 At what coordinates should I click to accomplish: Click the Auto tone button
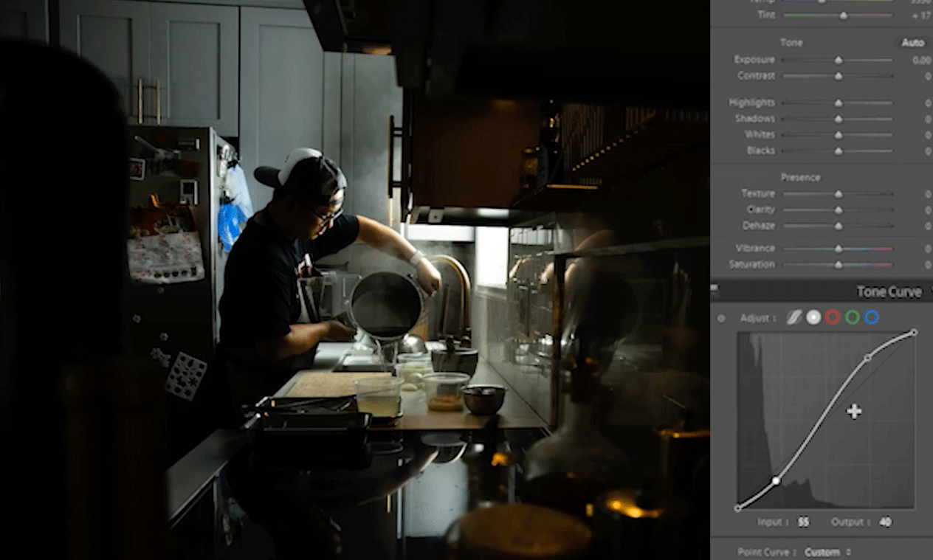[x=912, y=43]
